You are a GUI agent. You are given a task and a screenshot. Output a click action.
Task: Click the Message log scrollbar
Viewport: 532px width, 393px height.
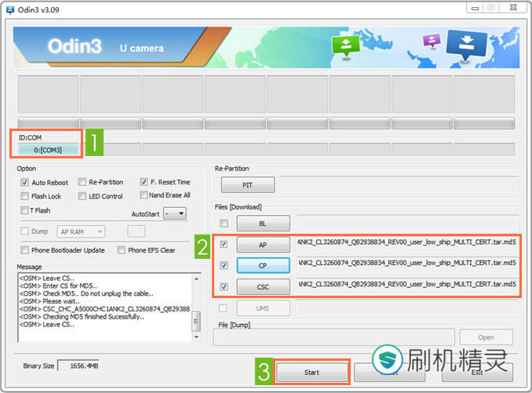point(197,306)
